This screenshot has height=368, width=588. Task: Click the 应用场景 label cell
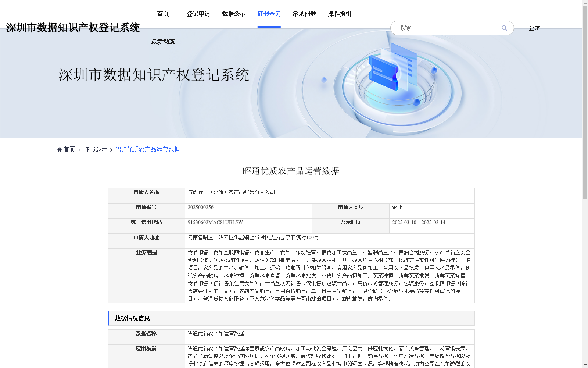(x=146, y=356)
